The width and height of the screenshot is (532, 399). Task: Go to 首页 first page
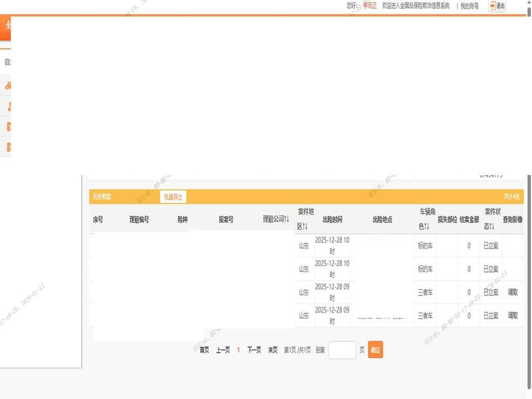(x=204, y=350)
